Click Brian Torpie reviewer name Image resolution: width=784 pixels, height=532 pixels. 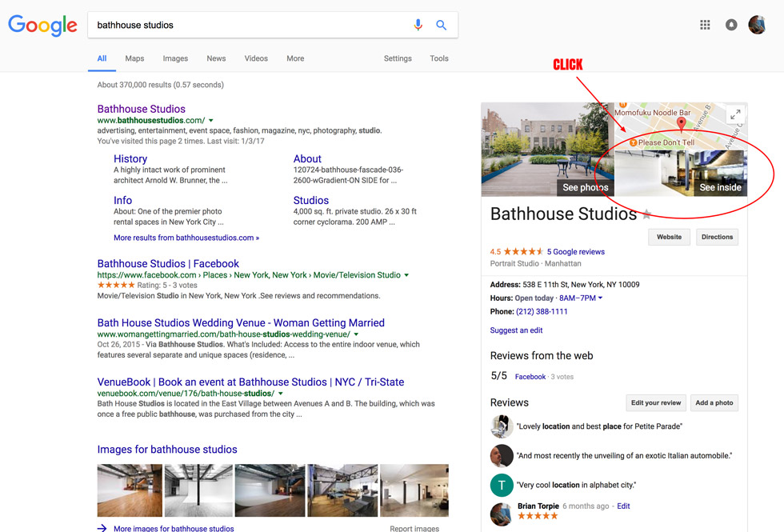[x=538, y=506]
